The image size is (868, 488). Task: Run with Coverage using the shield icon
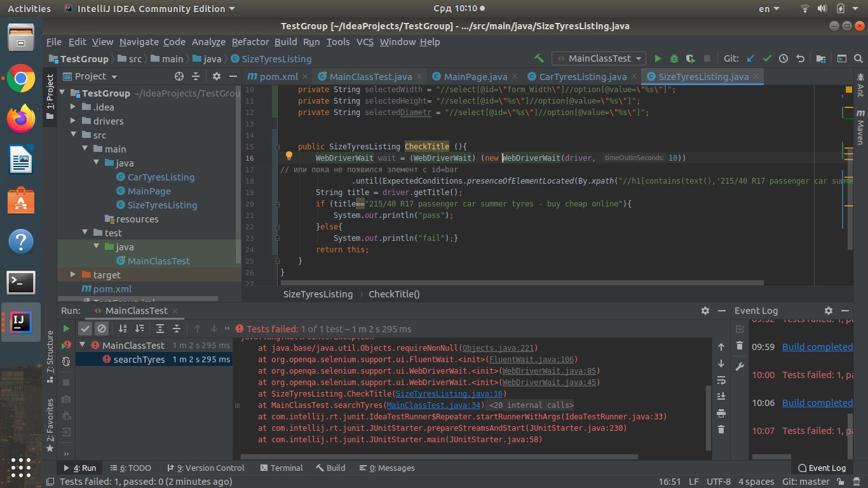click(x=691, y=58)
